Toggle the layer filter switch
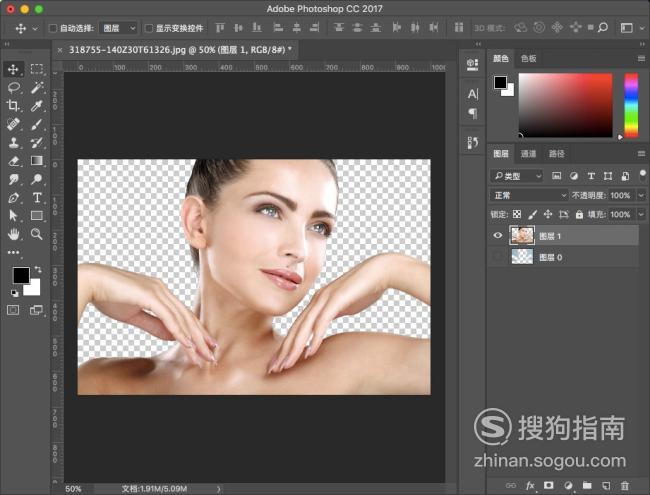 click(x=643, y=174)
